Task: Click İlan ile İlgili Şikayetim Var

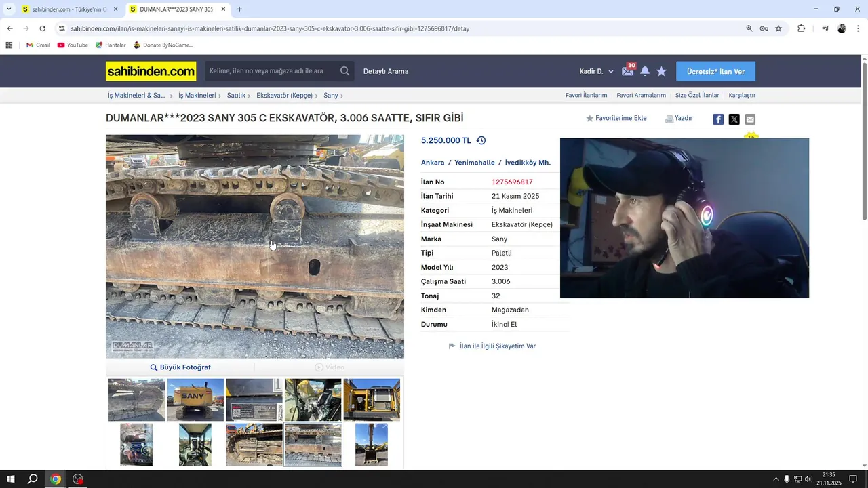Action: pyautogui.click(x=492, y=346)
